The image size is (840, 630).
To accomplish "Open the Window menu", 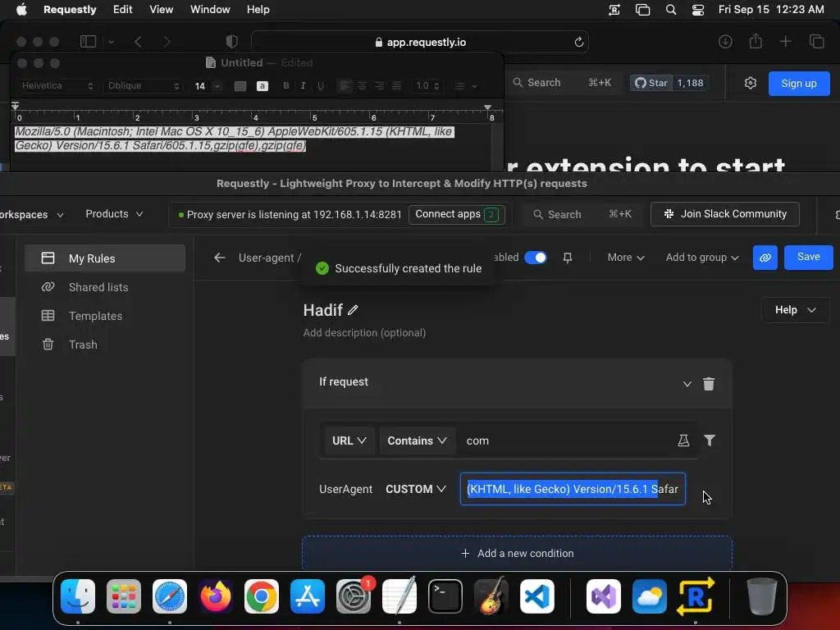I will coord(210,10).
